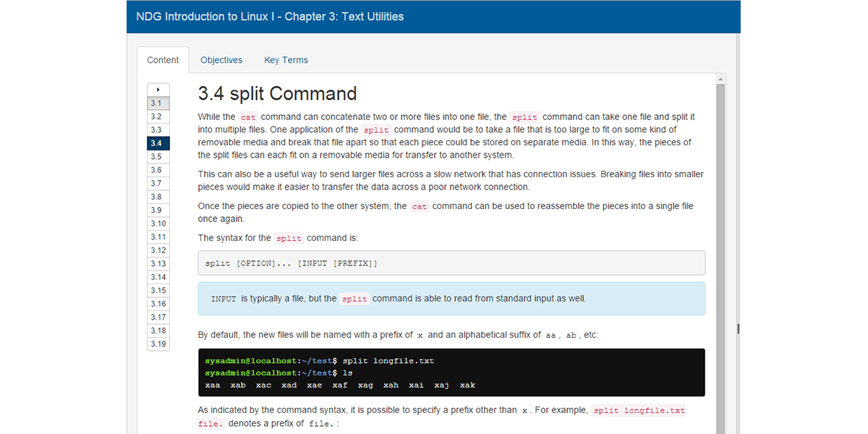Click the NDG Introduction to Linux title
This screenshot has height=434, width=868.
tap(270, 16)
